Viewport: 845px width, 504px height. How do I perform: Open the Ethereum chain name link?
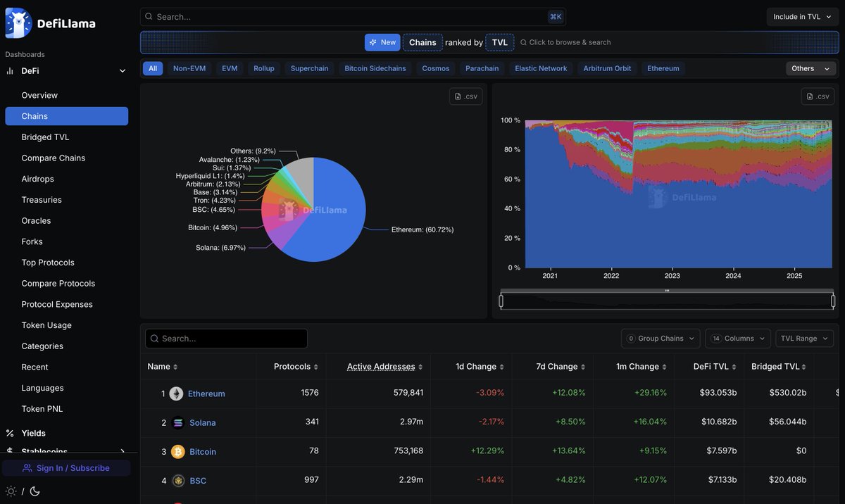(206, 393)
